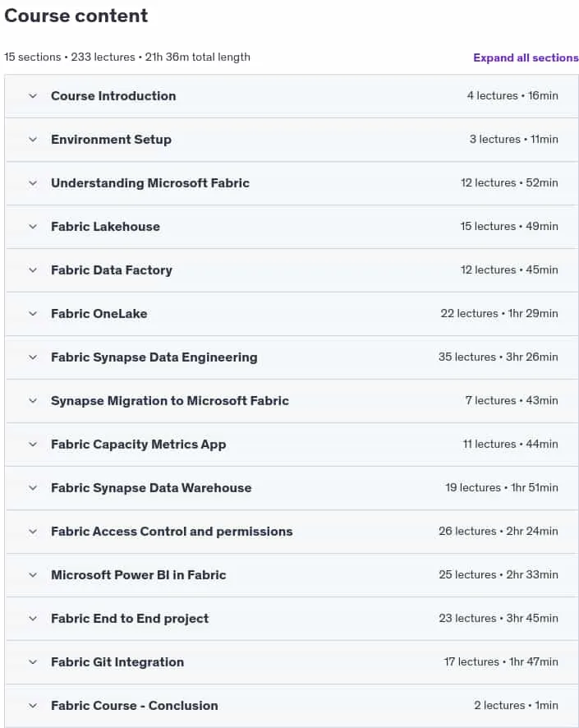Click chevron next to Fabric Data Factory
Image resolution: width=579 pixels, height=728 pixels.
click(33, 270)
